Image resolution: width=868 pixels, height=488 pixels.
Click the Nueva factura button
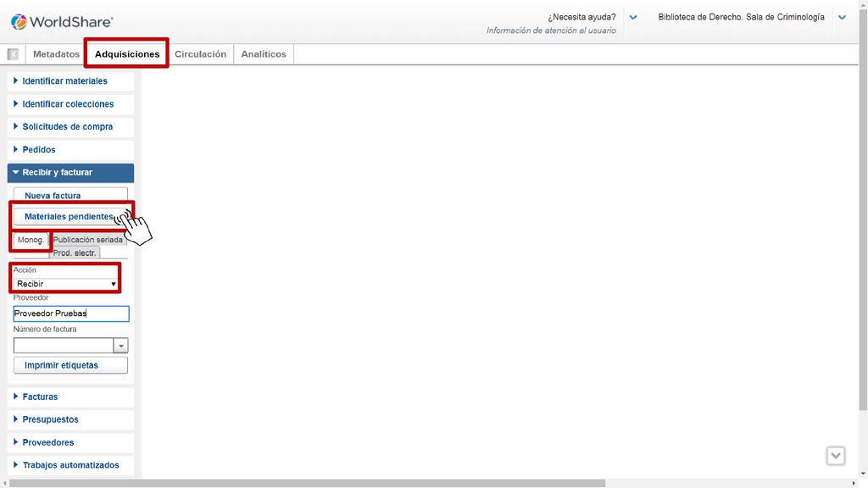tap(70, 195)
